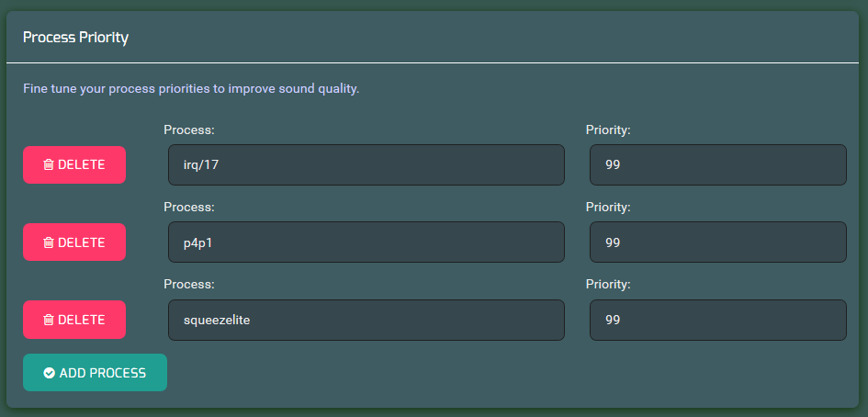Click the Process label above squeezelite
This screenshot has height=417, width=868.
tap(189, 284)
